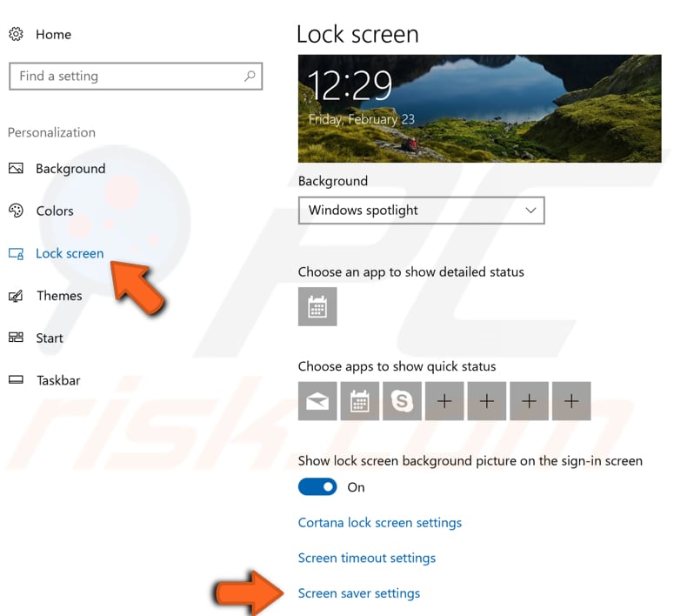Viewport: 687px width, 616px height.
Task: Open Cortana lock screen settings link
Action: pyautogui.click(x=380, y=523)
